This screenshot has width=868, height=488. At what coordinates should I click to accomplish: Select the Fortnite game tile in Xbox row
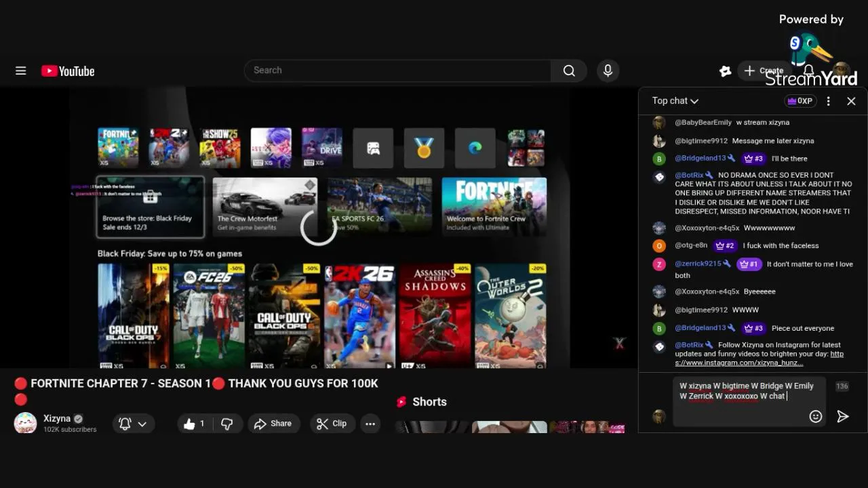point(118,148)
